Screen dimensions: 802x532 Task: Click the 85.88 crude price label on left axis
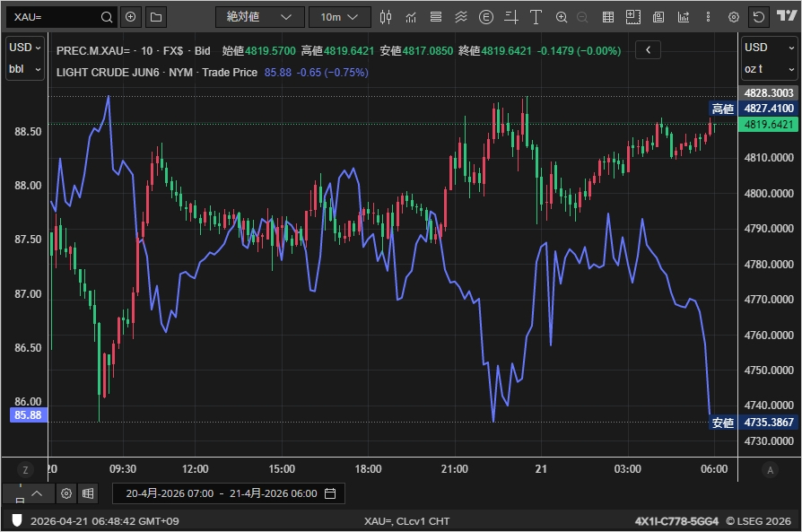(28, 415)
